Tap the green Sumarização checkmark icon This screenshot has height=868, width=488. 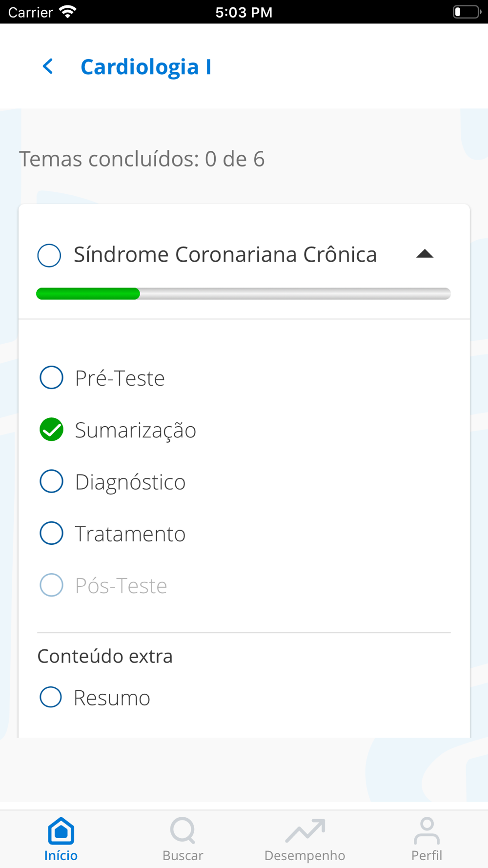click(x=51, y=430)
